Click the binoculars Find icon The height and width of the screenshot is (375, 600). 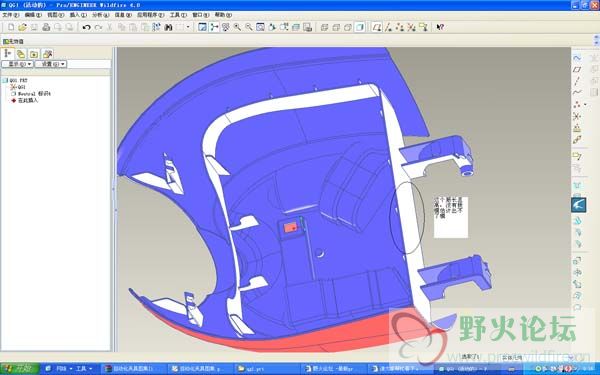168,27
